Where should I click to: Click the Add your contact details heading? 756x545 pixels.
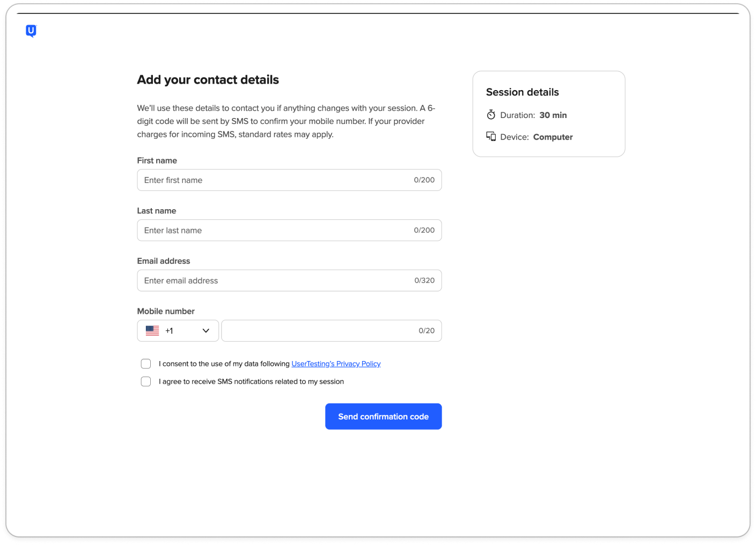(x=208, y=80)
